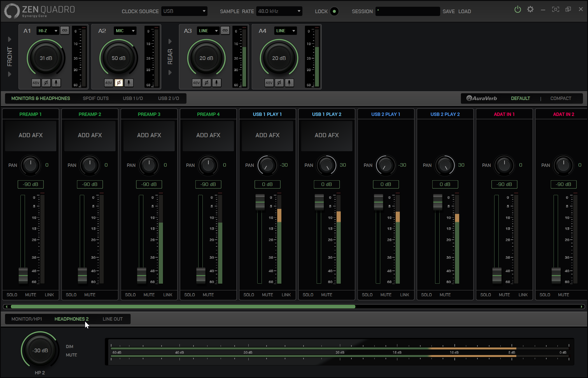Link preamps A3 and A4
The image size is (588, 378).
225,31
